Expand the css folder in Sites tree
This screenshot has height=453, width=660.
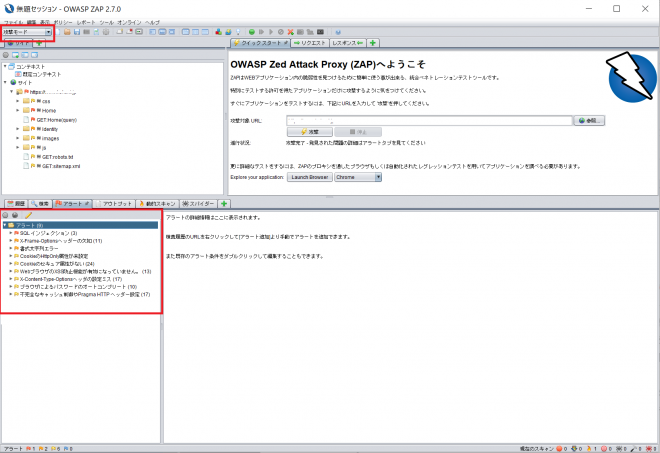18,101
